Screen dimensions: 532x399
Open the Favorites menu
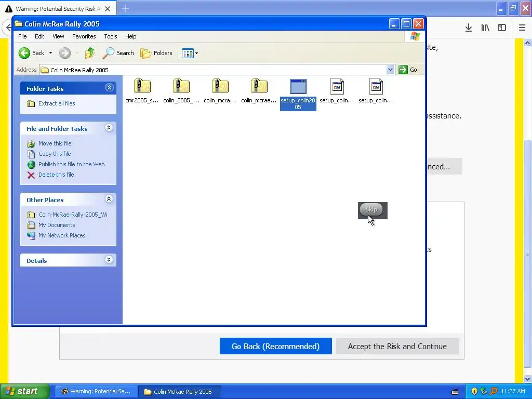tap(84, 36)
